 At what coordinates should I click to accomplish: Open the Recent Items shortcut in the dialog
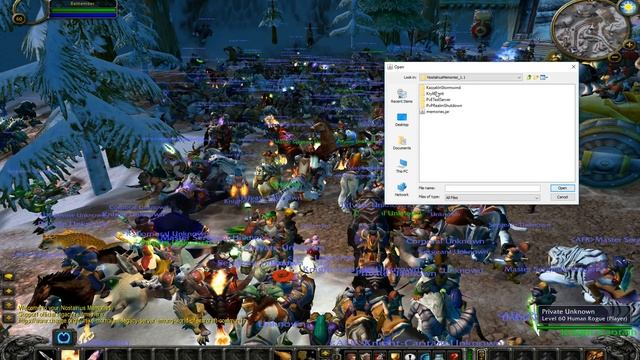pos(402,96)
